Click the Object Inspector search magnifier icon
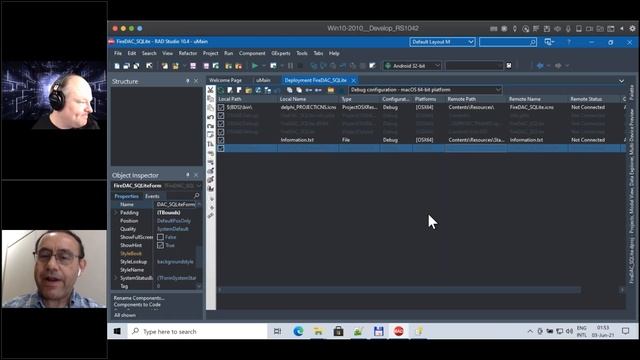The height and width of the screenshot is (360, 640). pos(196,196)
